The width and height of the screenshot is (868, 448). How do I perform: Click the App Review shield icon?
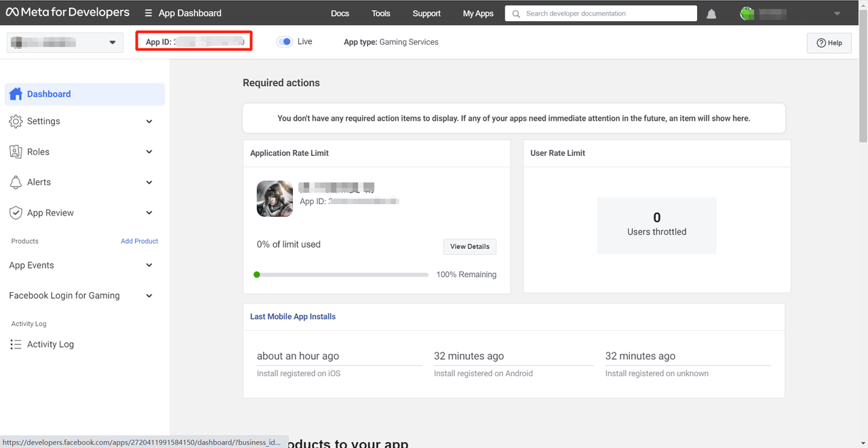[16, 213]
